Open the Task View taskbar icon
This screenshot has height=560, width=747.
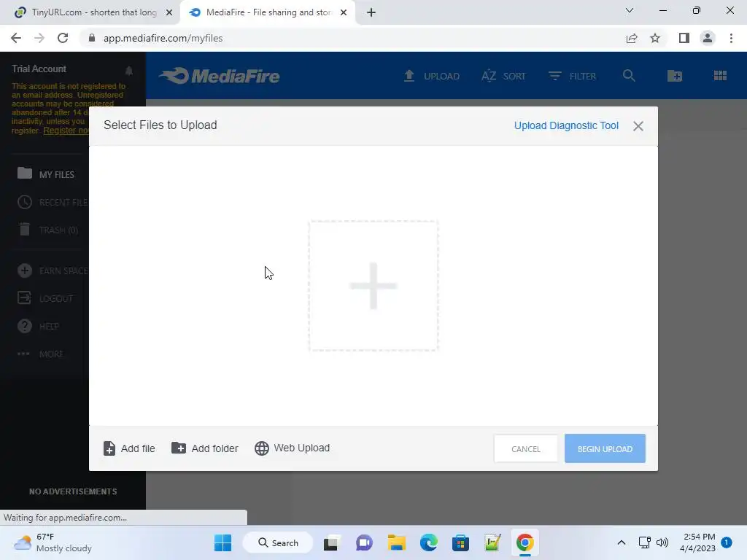point(332,542)
